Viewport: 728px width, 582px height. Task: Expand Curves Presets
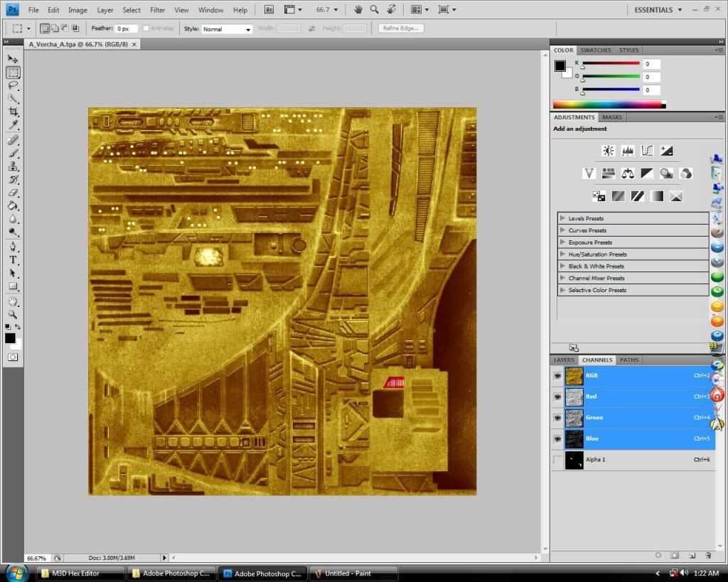click(x=563, y=230)
